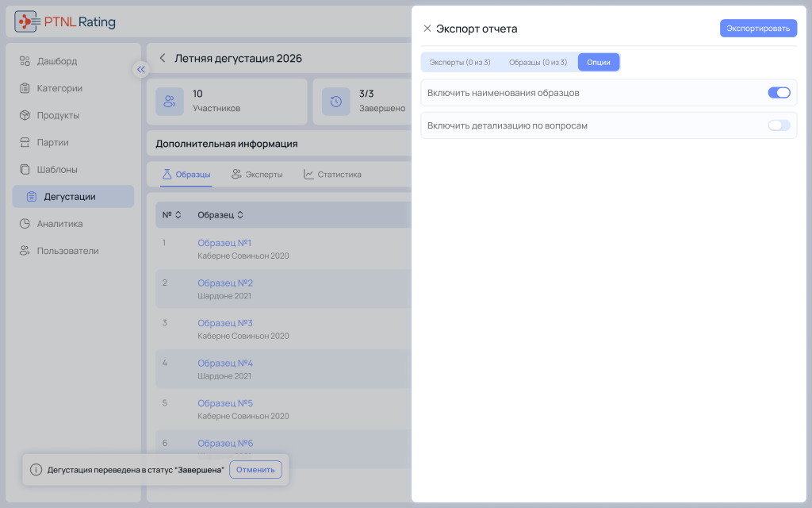Select Дегустации in sidebar

(x=73, y=197)
